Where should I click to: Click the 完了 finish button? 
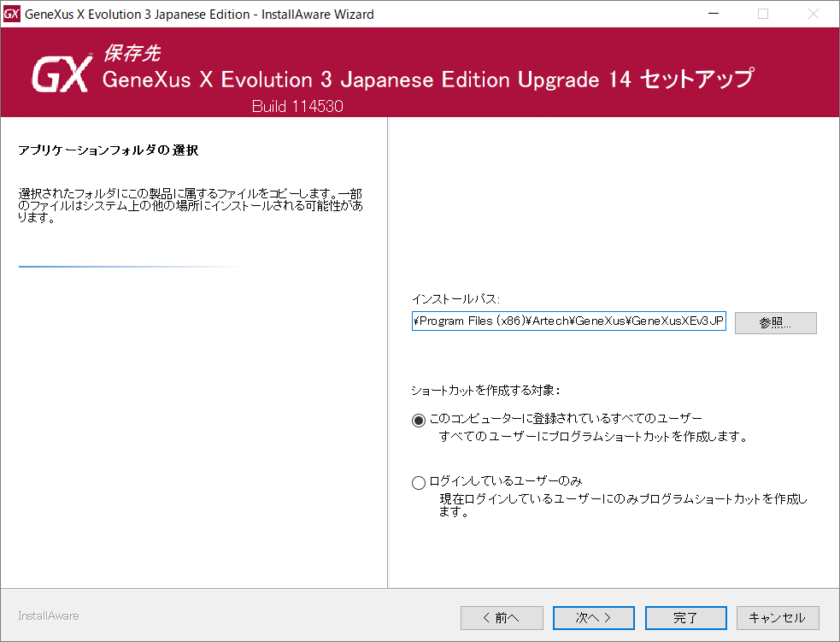pos(685,618)
